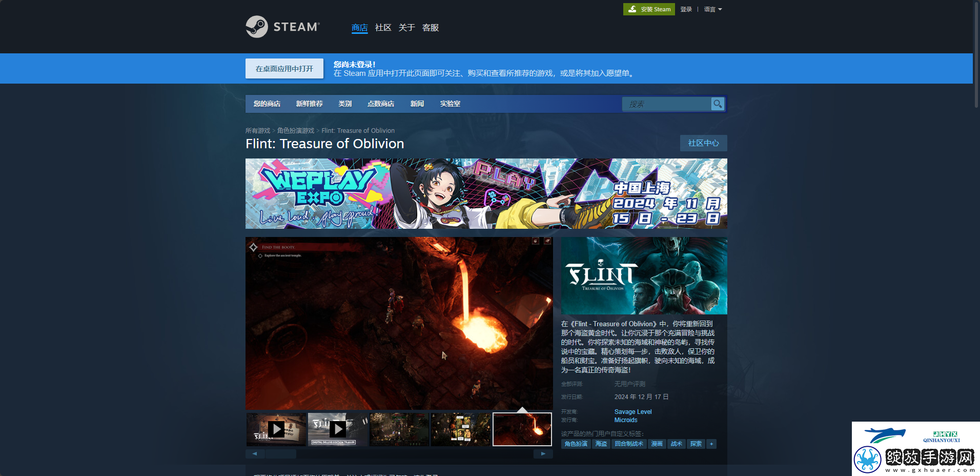Select the 关于 about menu item

point(407,28)
